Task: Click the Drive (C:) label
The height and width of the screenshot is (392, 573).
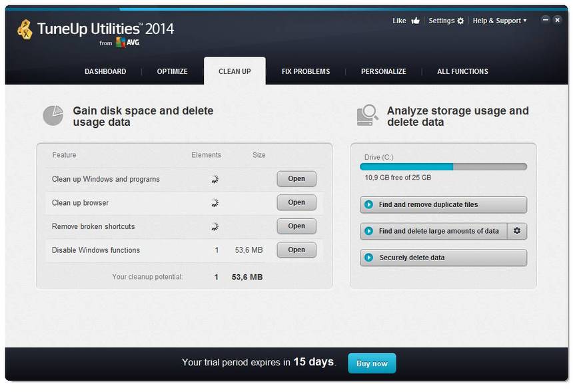Action: (378, 157)
